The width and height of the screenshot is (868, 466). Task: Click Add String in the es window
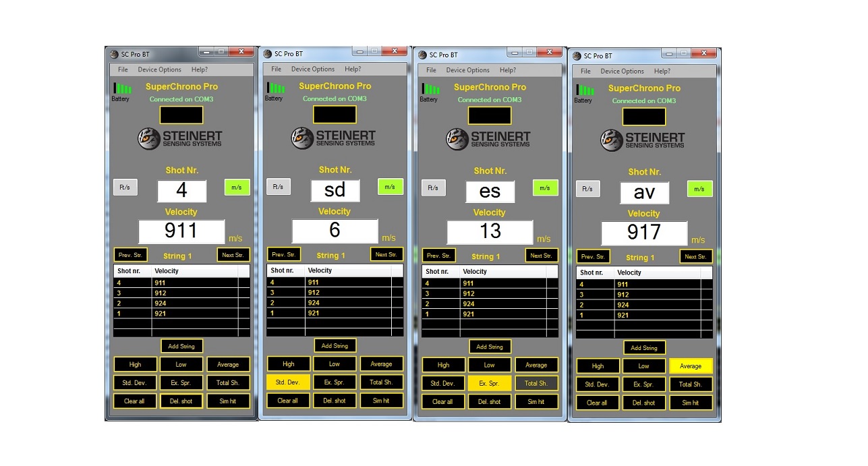click(x=490, y=347)
